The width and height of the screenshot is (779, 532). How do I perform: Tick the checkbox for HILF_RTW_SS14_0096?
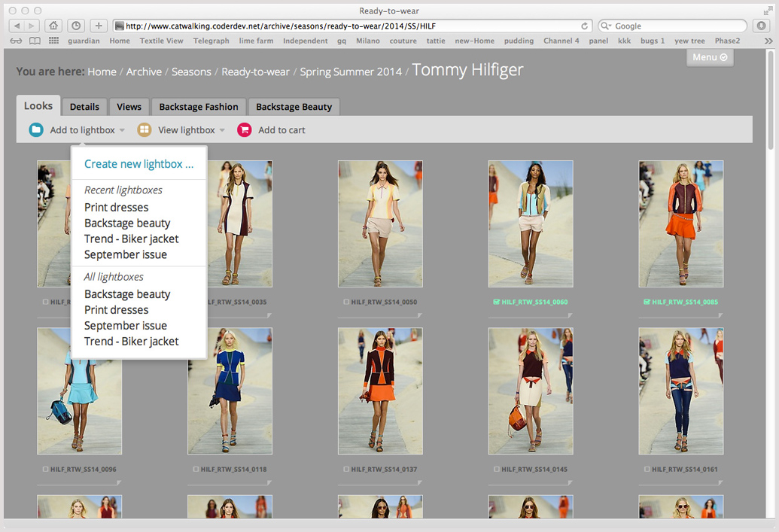tap(45, 470)
